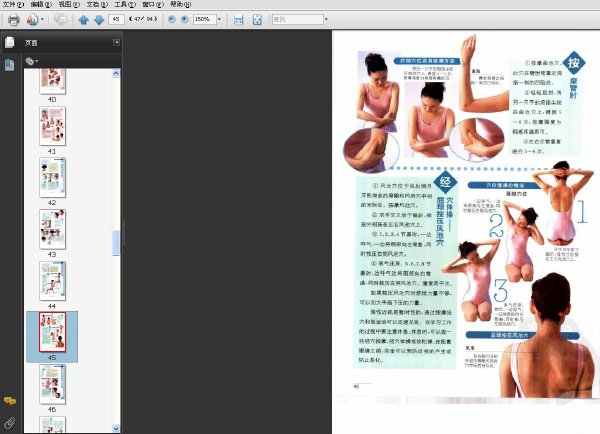The height and width of the screenshot is (434, 600).
Task: Select page 44 thumbnail
Action: pos(52,281)
